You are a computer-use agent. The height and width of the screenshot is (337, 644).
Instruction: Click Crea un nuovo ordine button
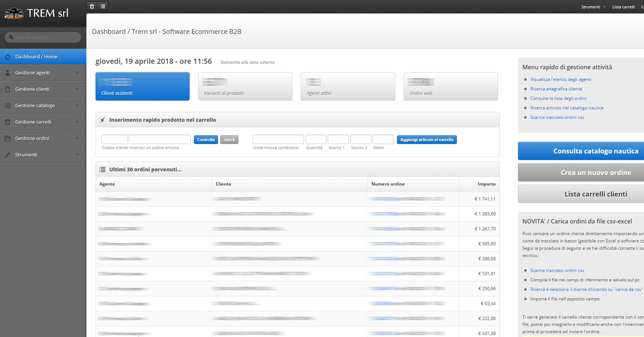(581, 173)
